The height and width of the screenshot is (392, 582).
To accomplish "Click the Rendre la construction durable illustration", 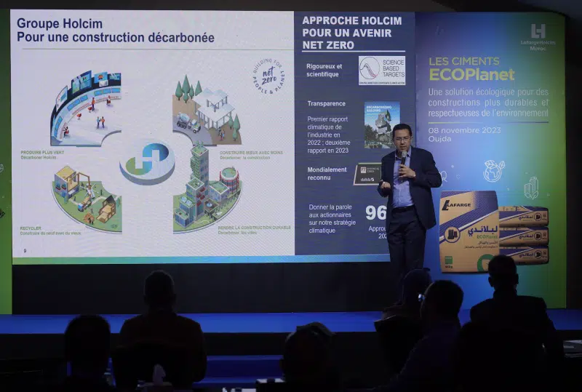I will 207,193.
